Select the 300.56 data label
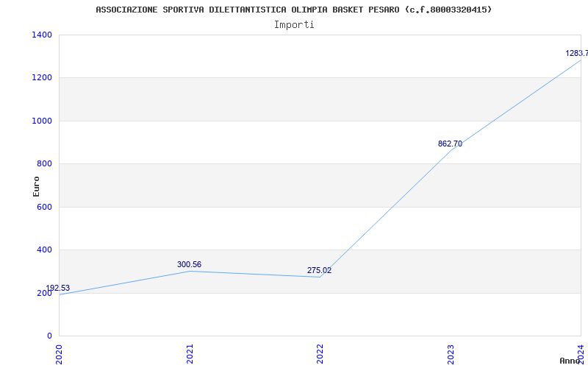Viewport: 588px width, 368px height. [190, 264]
